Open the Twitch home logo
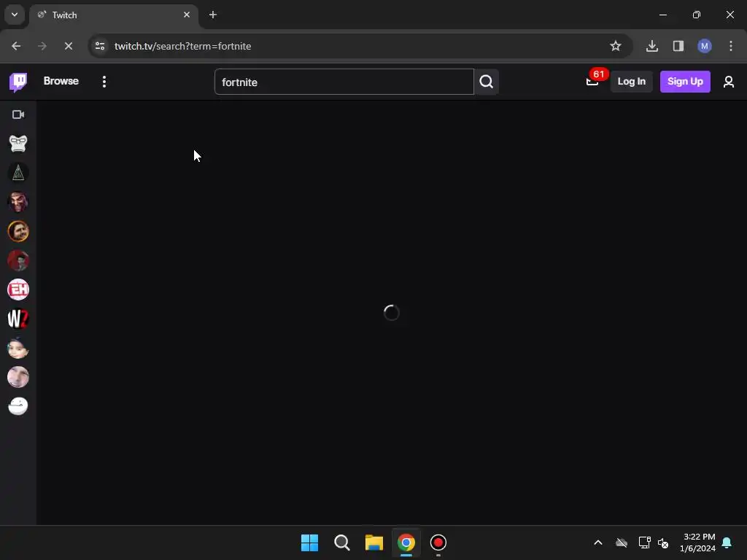The width and height of the screenshot is (747, 560). click(x=18, y=82)
